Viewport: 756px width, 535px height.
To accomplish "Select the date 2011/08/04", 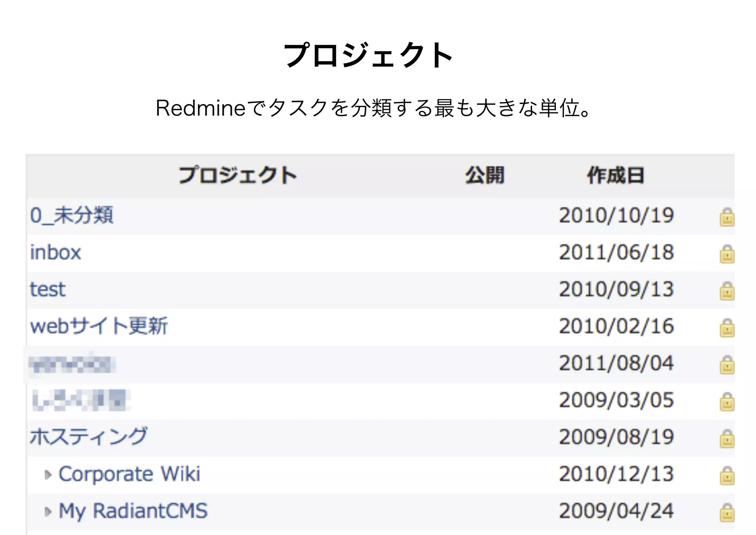I will point(616,363).
